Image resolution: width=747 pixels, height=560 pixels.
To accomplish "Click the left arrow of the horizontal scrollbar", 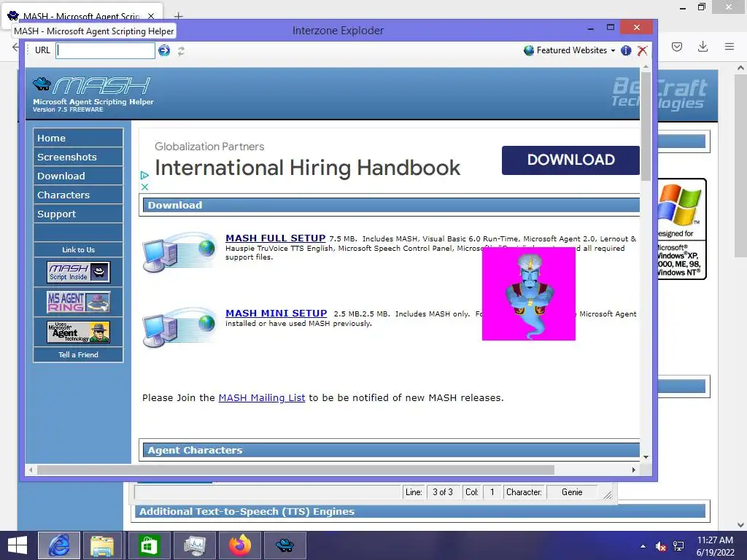I will 31,470.
